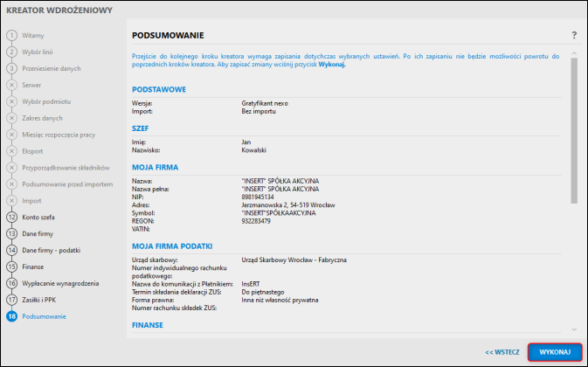Viewport: 588px width, 367px height.
Task: Click the address Jerzmanowska 2, 54-519 Wrocław
Action: pos(288,205)
